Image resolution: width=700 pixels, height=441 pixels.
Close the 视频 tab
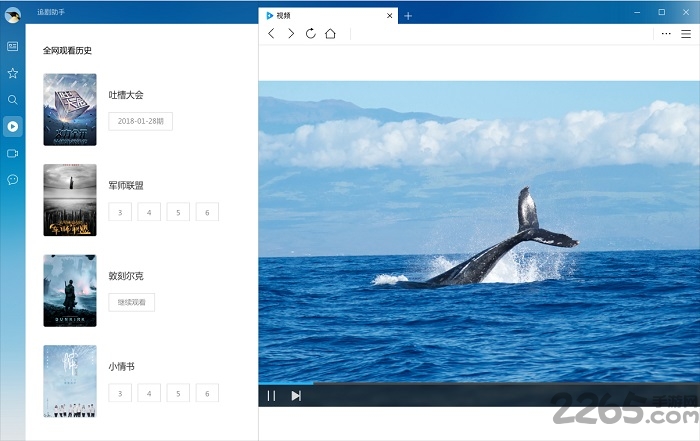[390, 15]
